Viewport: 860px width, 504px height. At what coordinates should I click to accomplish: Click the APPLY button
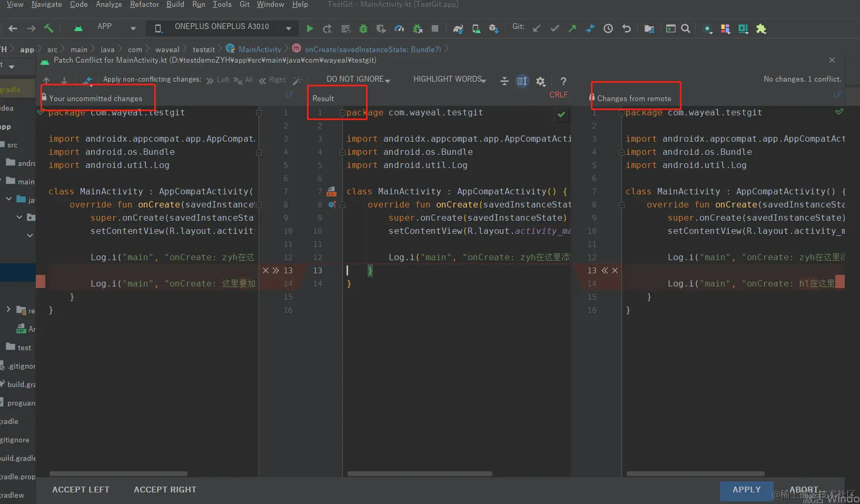(746, 490)
